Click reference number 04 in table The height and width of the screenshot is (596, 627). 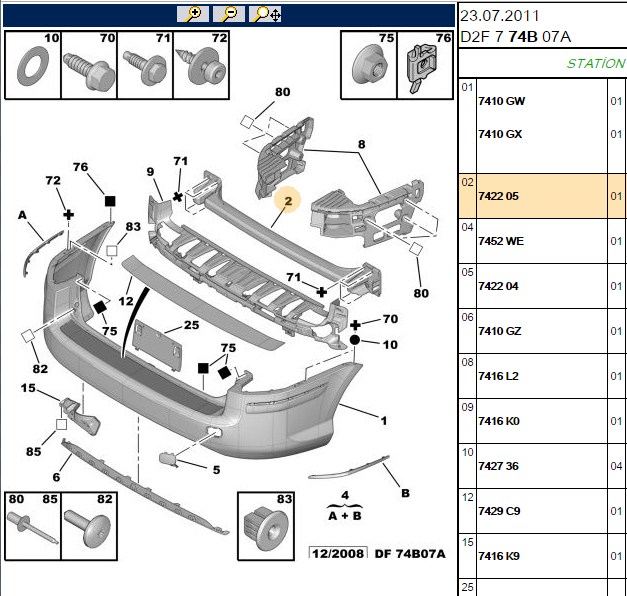pyautogui.click(x=467, y=227)
